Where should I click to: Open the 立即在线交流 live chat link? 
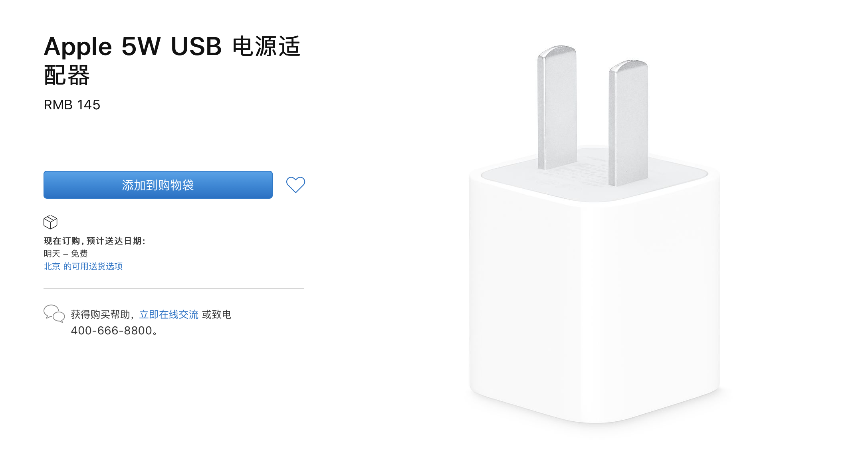[168, 314]
